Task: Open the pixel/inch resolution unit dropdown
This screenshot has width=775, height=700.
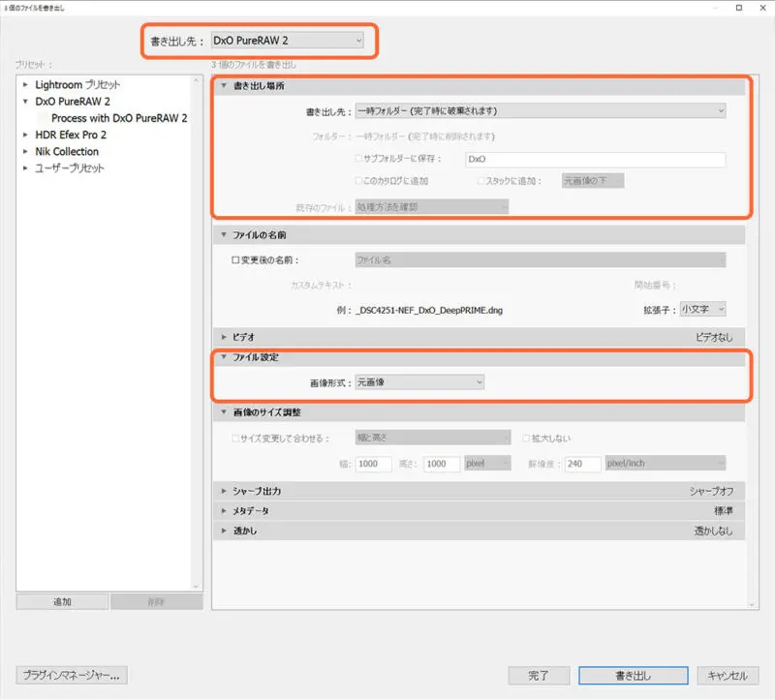Action: coord(666,464)
